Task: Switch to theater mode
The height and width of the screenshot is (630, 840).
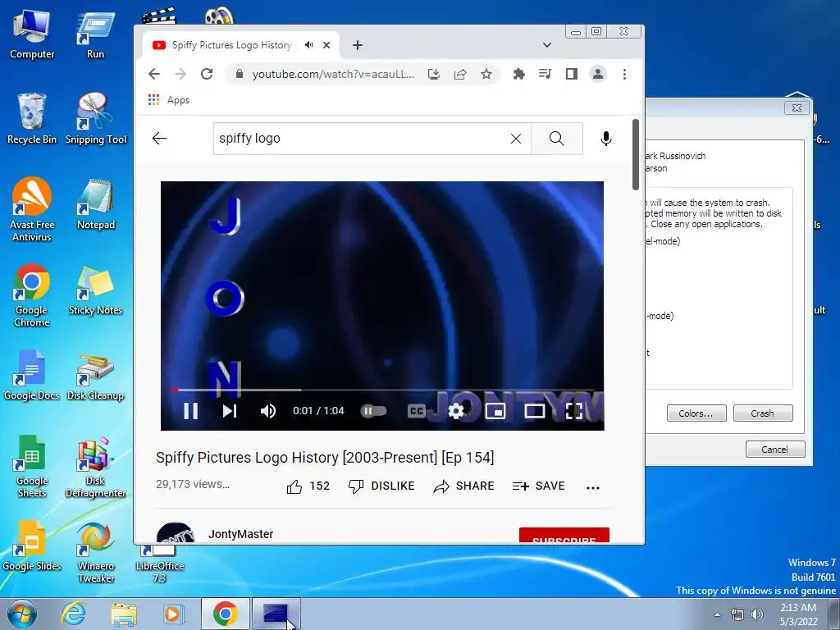Action: tap(534, 411)
